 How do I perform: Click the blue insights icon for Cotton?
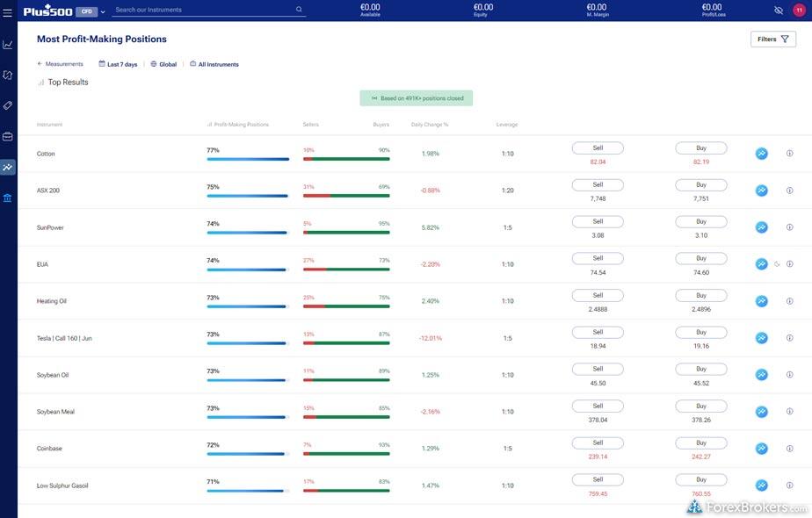(x=761, y=154)
